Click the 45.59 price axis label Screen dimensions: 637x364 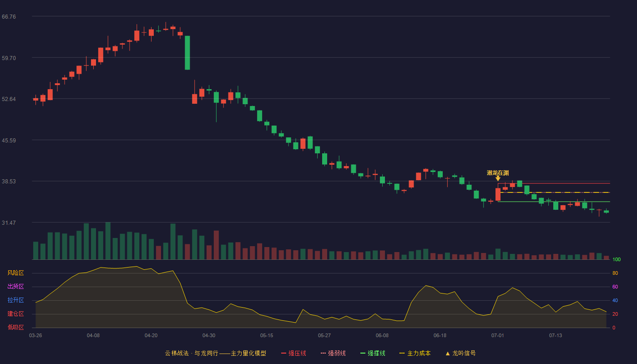[9, 141]
